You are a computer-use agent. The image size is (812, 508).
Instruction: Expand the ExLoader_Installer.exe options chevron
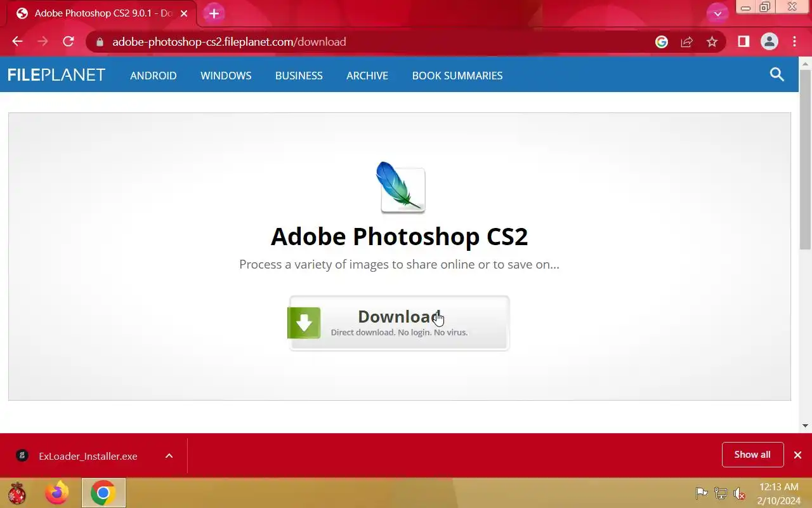(x=169, y=456)
